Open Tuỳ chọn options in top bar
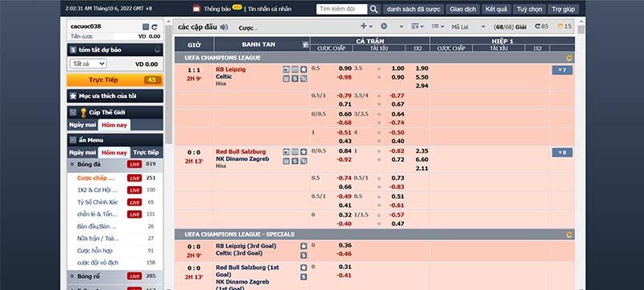 (x=529, y=9)
